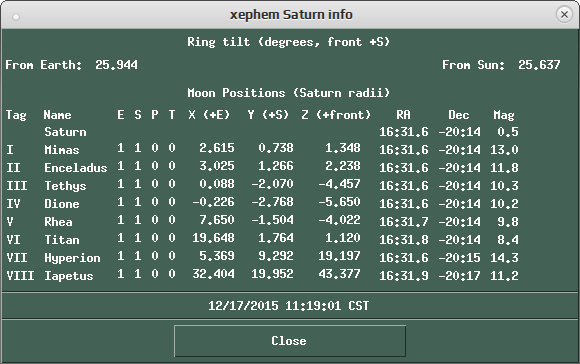580x364 pixels.
Task: Click the Mimas moon name
Action: tap(62, 150)
